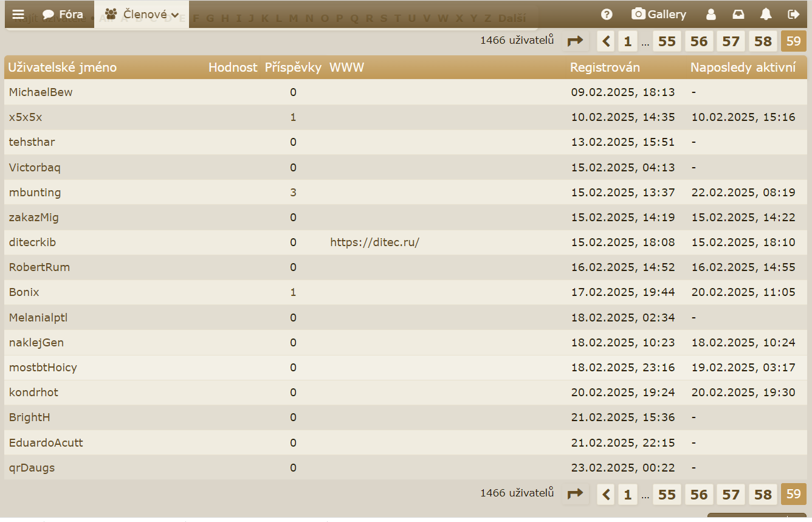The width and height of the screenshot is (812, 522).
Task: Click the logout arrow icon
Action: [x=793, y=15]
